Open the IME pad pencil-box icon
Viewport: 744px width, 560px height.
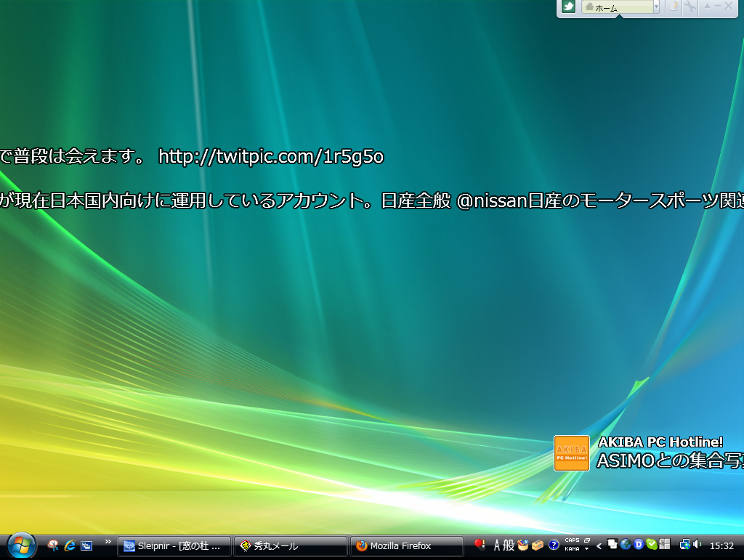[x=523, y=545]
